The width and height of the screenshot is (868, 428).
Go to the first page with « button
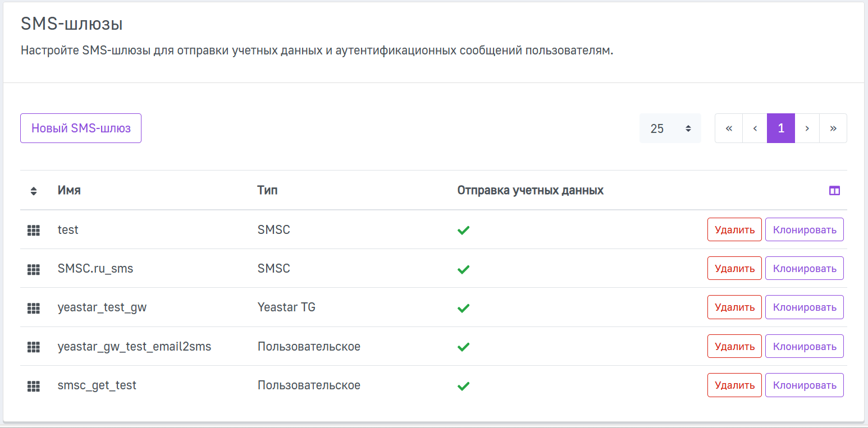[x=729, y=128]
